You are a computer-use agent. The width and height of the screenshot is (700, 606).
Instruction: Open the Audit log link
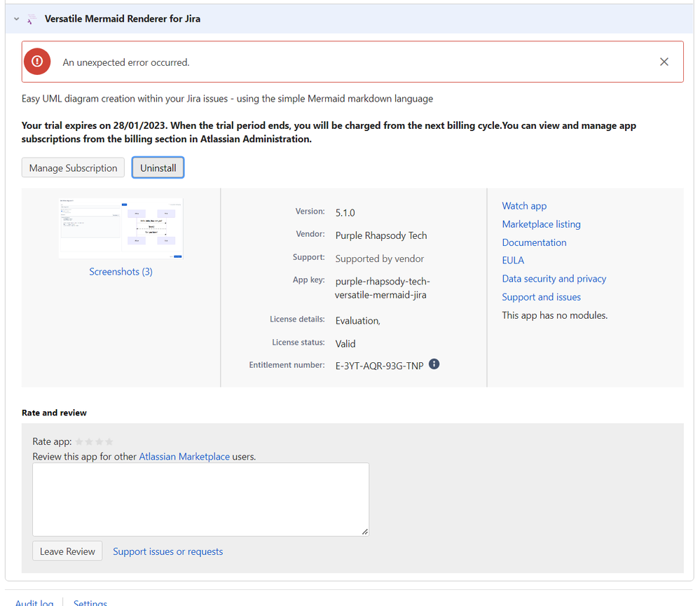pyautogui.click(x=34, y=602)
